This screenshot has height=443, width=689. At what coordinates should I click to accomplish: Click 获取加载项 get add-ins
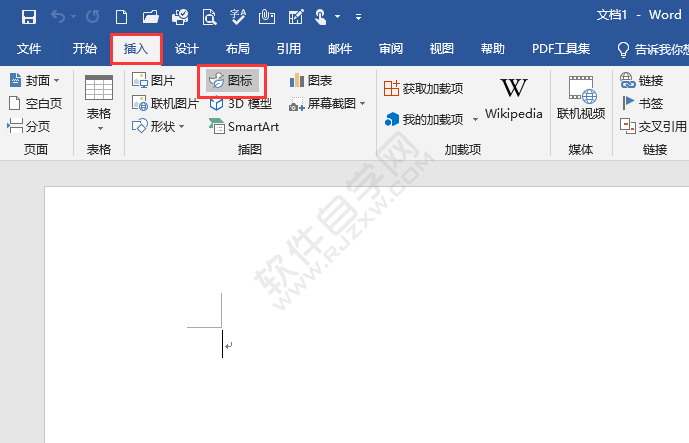(x=424, y=88)
